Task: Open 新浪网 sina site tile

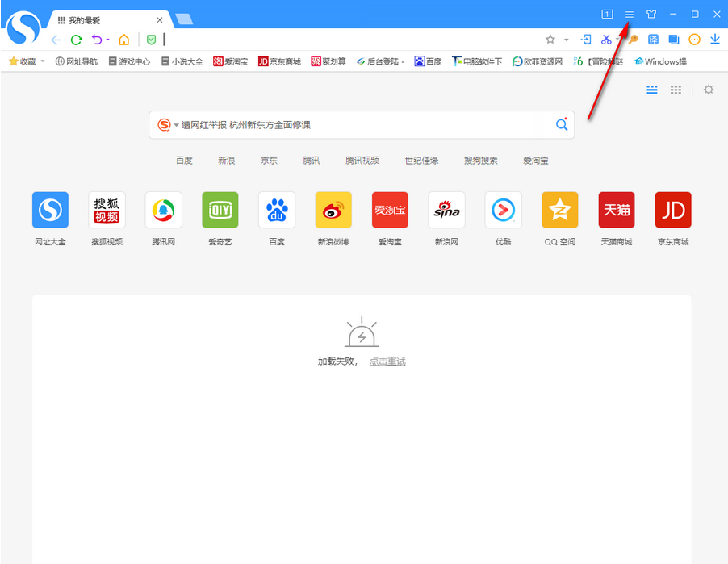Action: tap(446, 210)
